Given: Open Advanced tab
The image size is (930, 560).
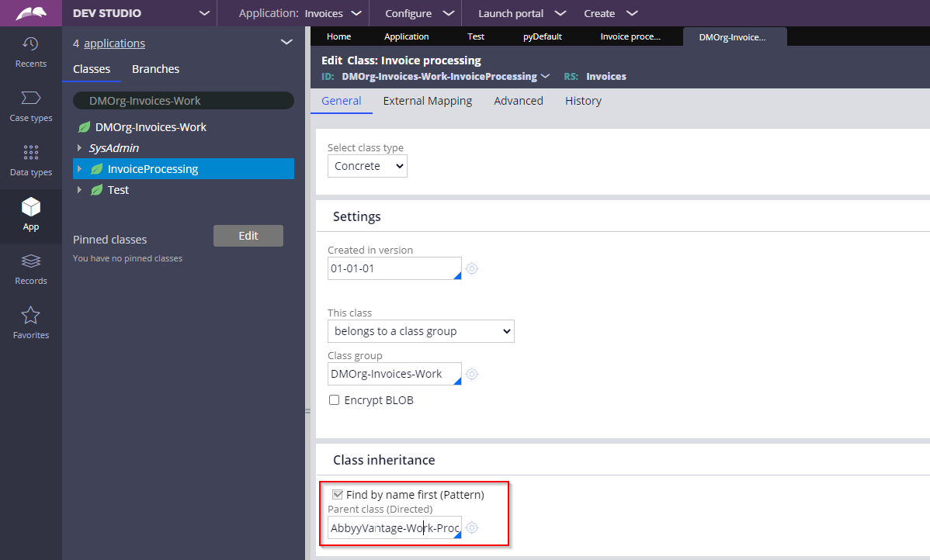Looking at the screenshot, I should tap(519, 101).
